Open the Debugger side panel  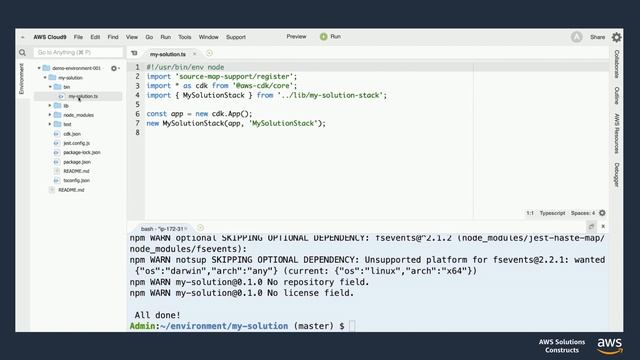point(617,175)
